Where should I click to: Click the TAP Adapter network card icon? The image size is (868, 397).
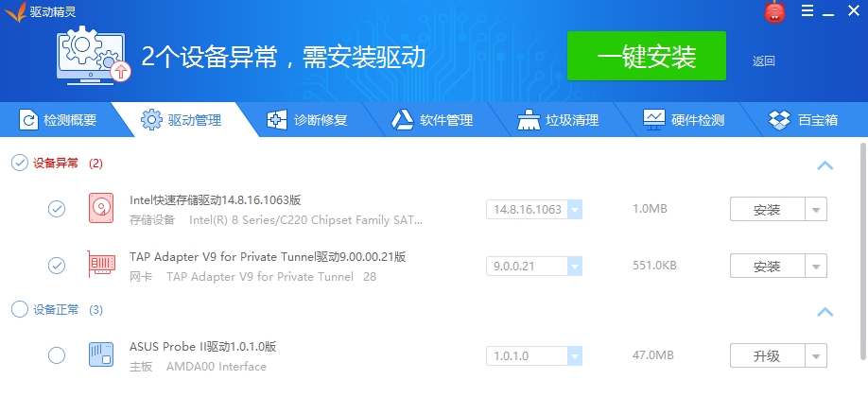click(x=101, y=265)
